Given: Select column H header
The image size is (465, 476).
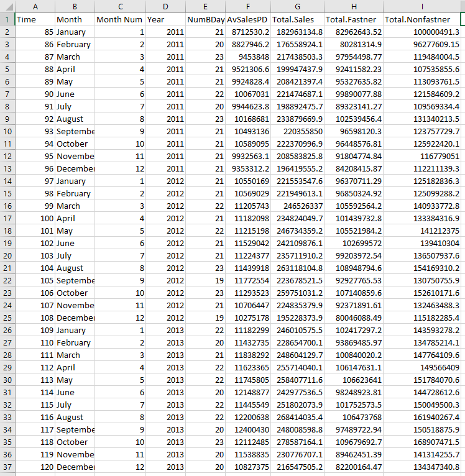Looking at the screenshot, I should point(354,6).
